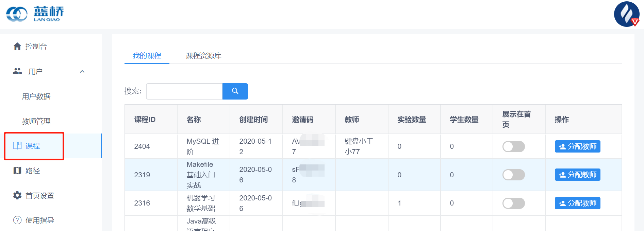Click the map icon beside 路径
644x231 pixels.
coord(17,171)
